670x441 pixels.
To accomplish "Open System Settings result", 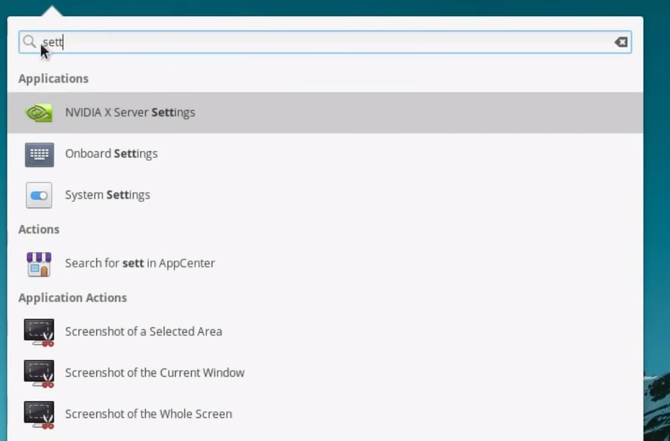I will 325,195.
